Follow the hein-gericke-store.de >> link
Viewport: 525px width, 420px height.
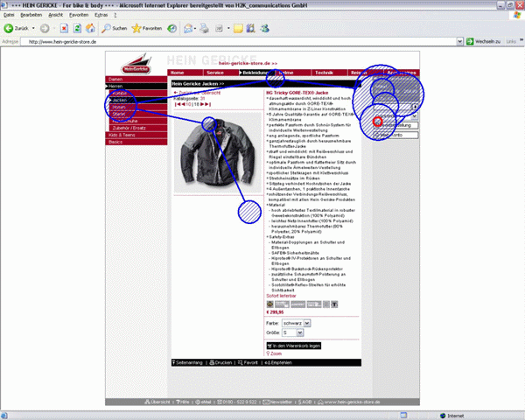248,63
